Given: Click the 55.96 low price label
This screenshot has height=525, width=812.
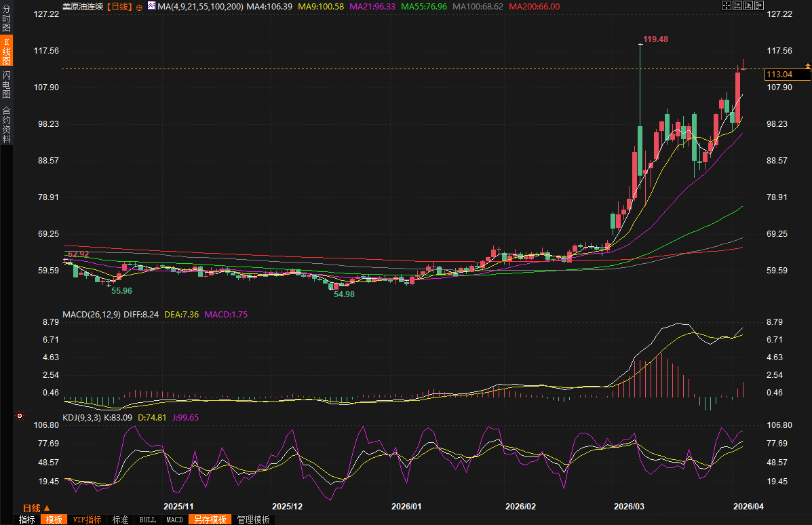Looking at the screenshot, I should pyautogui.click(x=121, y=291).
